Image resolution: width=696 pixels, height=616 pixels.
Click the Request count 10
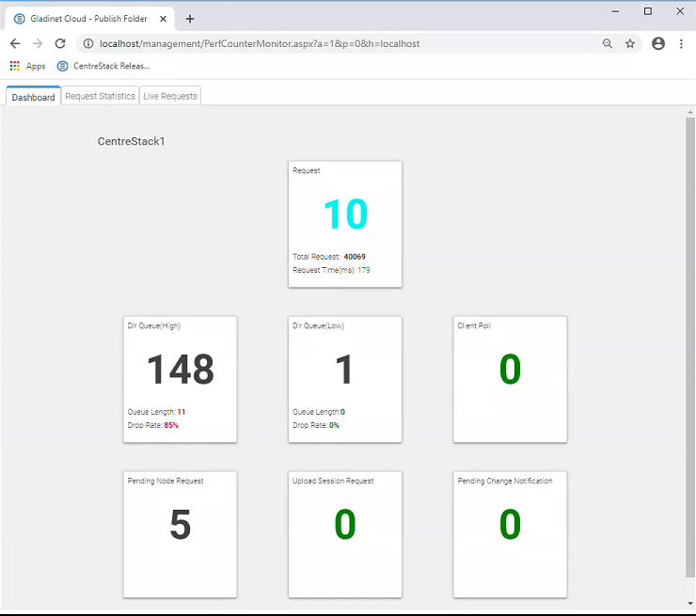[x=345, y=213]
